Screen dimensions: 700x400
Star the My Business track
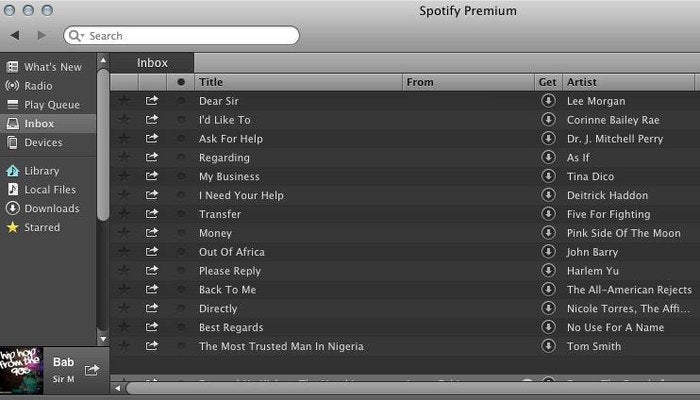coord(124,176)
